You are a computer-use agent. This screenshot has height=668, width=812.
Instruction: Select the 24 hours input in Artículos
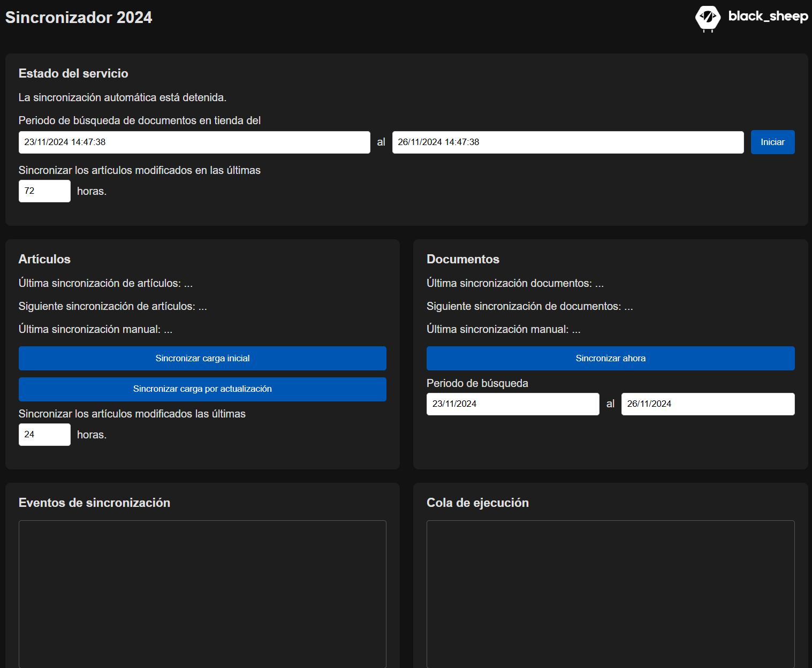click(x=44, y=435)
